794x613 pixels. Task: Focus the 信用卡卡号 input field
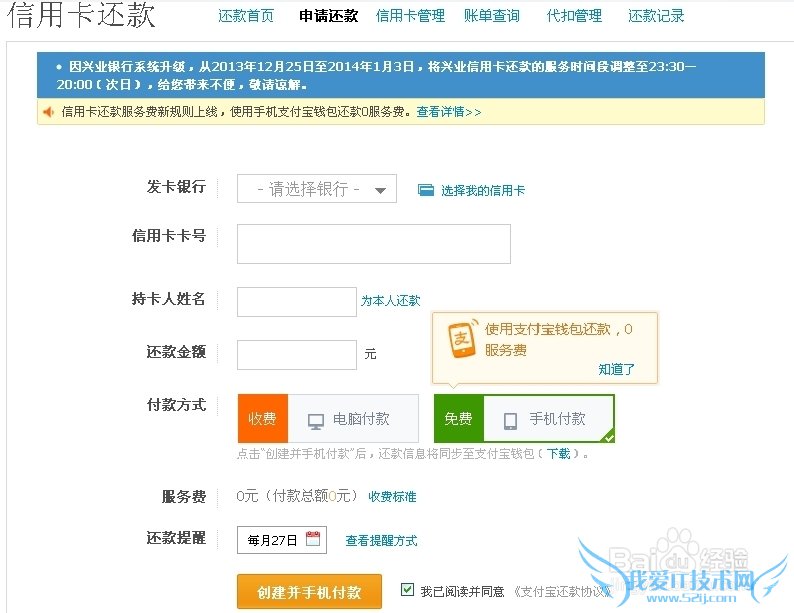tap(374, 244)
